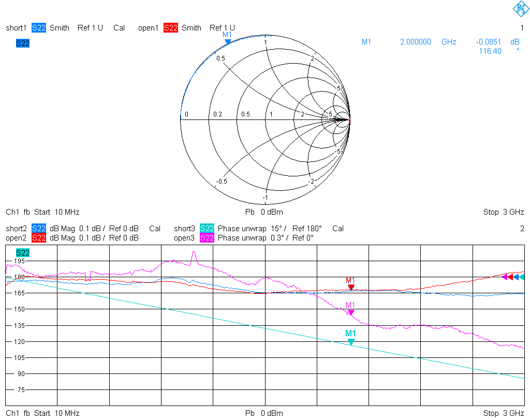This screenshot has height=420, width=530.
Task: Click the red S22 label of open2 trace
Action: (x=38, y=238)
